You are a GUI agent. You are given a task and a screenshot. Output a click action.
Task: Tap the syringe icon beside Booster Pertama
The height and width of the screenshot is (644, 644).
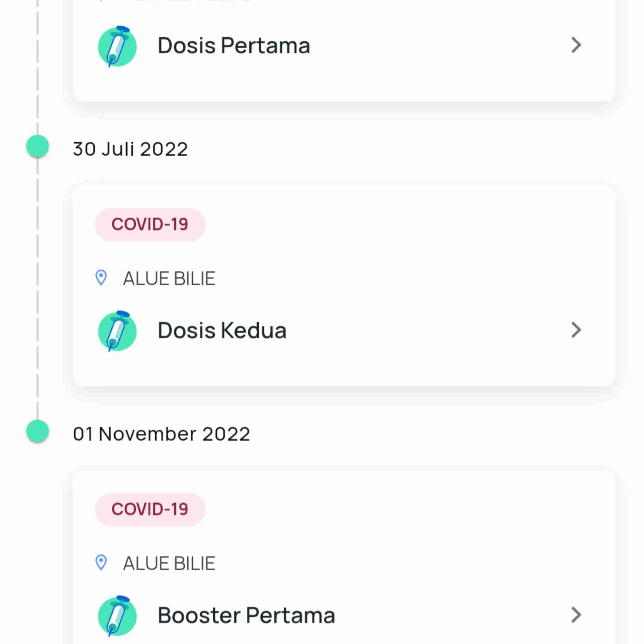117,616
